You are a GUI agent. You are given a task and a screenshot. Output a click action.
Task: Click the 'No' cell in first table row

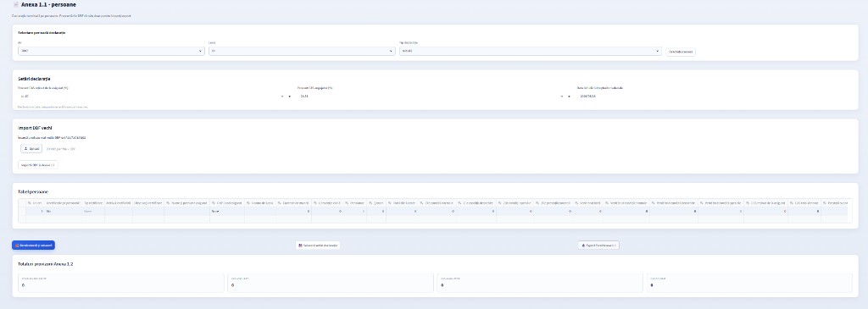coord(63,211)
